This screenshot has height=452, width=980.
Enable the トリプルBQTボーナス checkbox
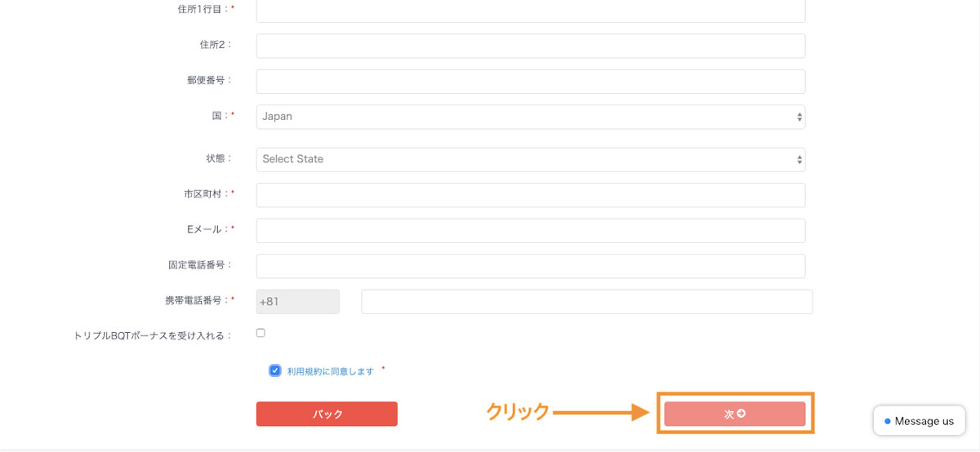click(261, 333)
